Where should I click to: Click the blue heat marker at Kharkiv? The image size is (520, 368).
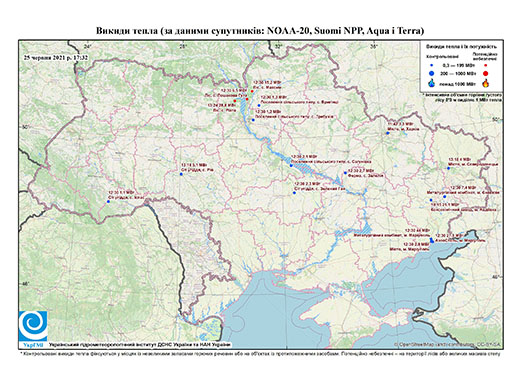(x=388, y=133)
